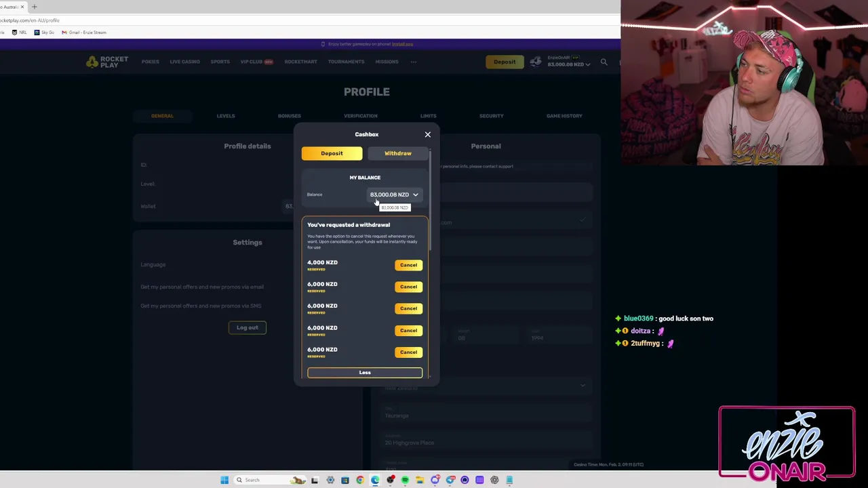Open Rocketmart in the site navigation
This screenshot has width=868, height=488.
coord(300,62)
